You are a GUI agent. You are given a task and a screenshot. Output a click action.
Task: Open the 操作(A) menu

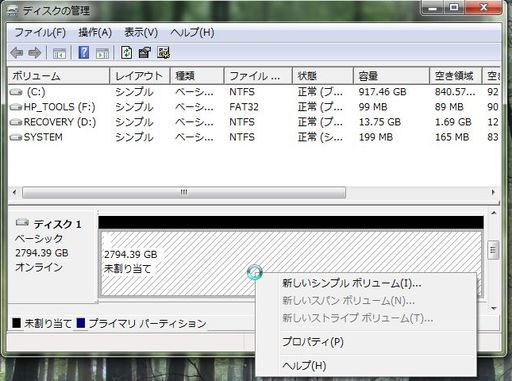point(95,32)
